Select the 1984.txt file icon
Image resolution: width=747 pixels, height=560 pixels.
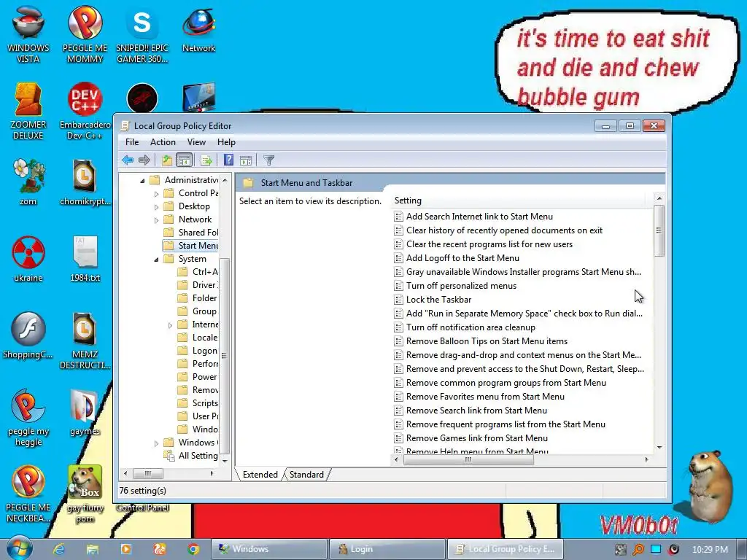(x=85, y=259)
